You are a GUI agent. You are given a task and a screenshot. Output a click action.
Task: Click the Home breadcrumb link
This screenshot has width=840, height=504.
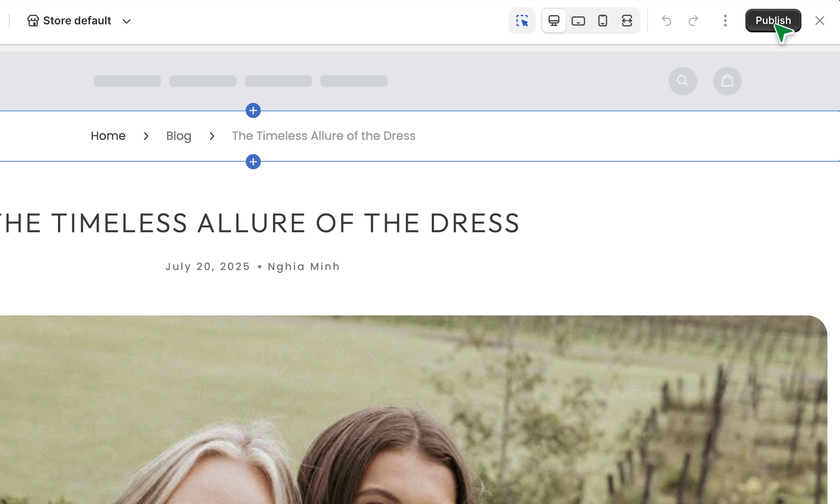[x=108, y=136]
